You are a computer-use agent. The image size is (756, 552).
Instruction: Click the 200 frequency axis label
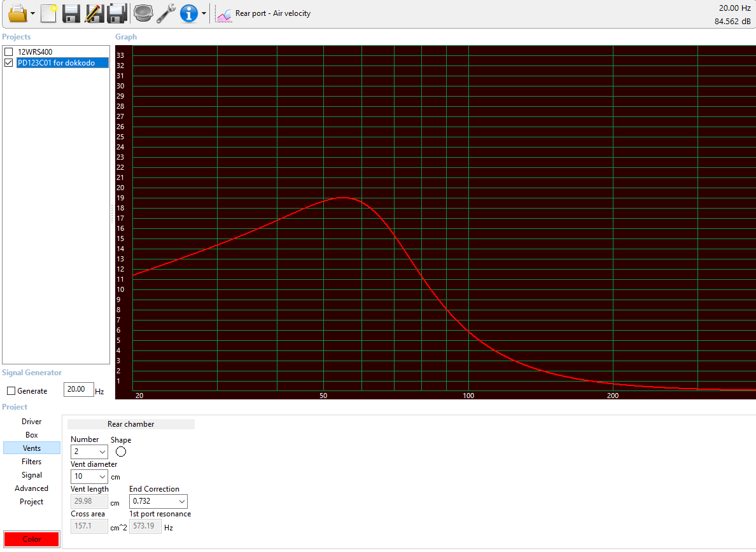(x=612, y=396)
